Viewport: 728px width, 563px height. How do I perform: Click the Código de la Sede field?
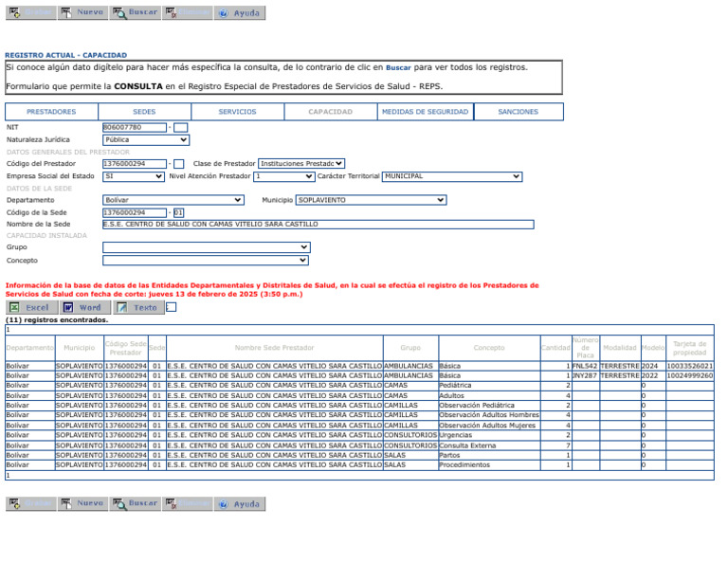(x=135, y=212)
